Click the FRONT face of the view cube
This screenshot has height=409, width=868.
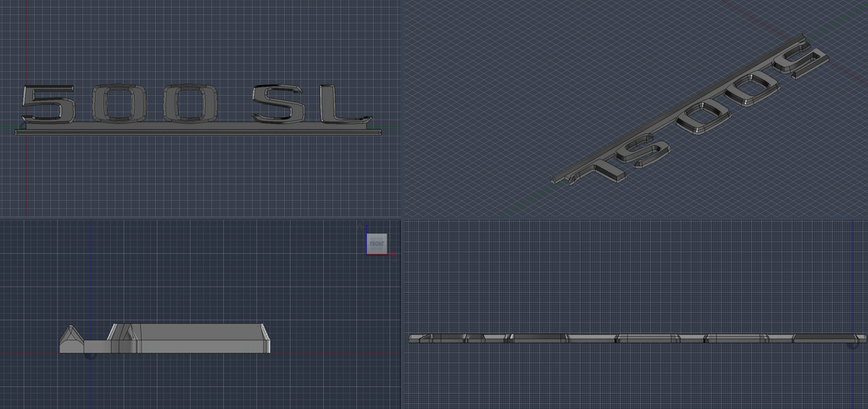(377, 244)
